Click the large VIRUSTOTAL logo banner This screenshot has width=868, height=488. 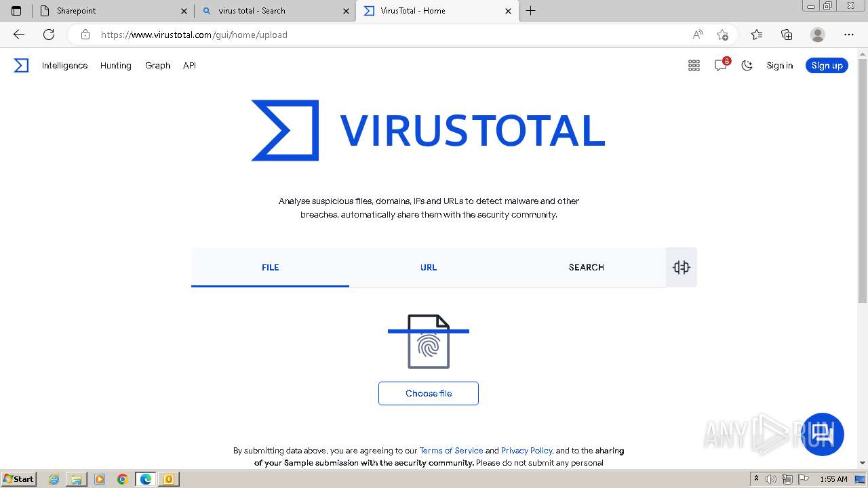pos(428,130)
